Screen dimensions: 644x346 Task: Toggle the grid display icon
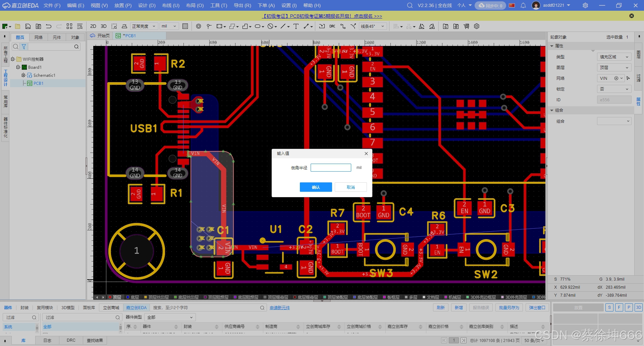pos(185,26)
